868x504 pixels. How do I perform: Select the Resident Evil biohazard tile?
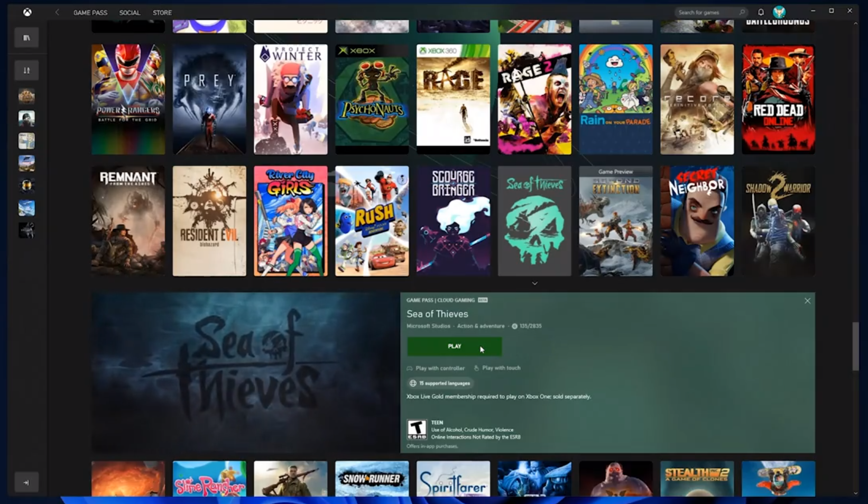209,221
